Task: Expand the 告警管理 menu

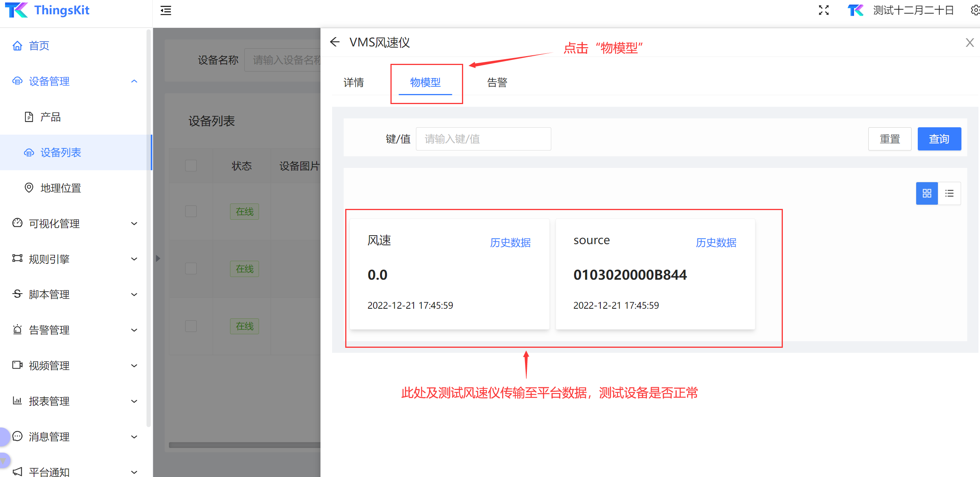Action: coord(49,330)
